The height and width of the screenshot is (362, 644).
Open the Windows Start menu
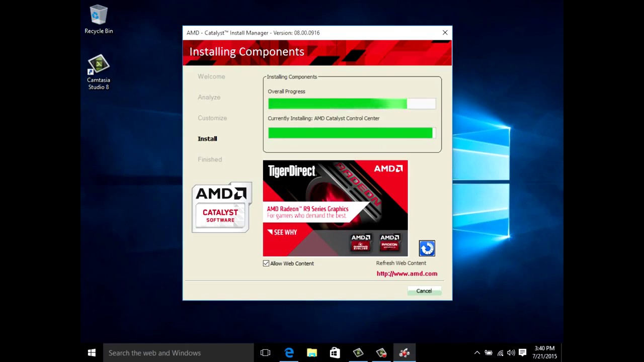click(92, 353)
